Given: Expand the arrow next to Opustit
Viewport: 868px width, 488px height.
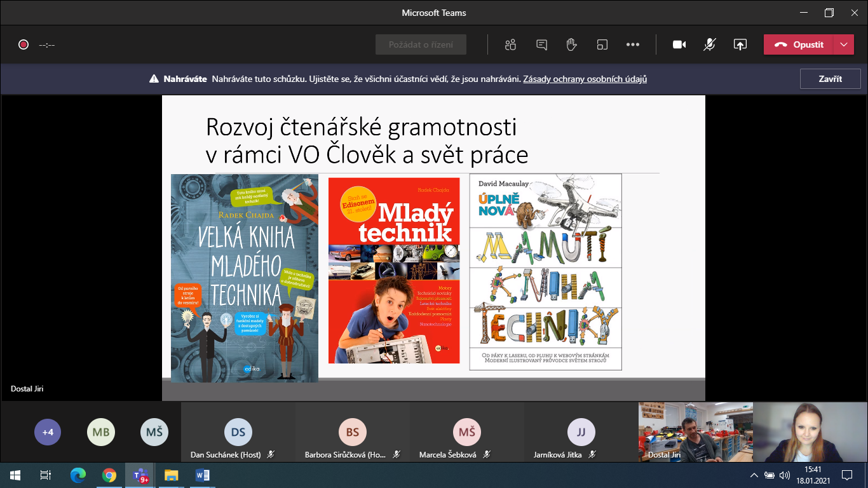Looking at the screenshot, I should point(843,44).
